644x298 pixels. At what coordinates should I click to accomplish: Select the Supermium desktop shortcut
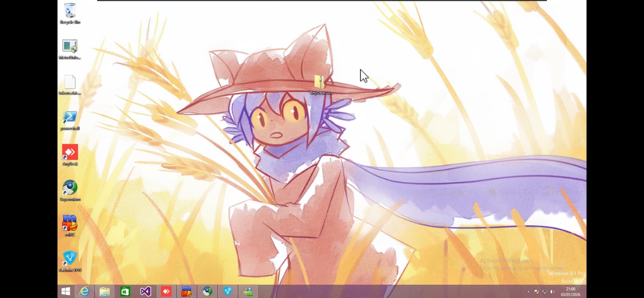[70, 189]
